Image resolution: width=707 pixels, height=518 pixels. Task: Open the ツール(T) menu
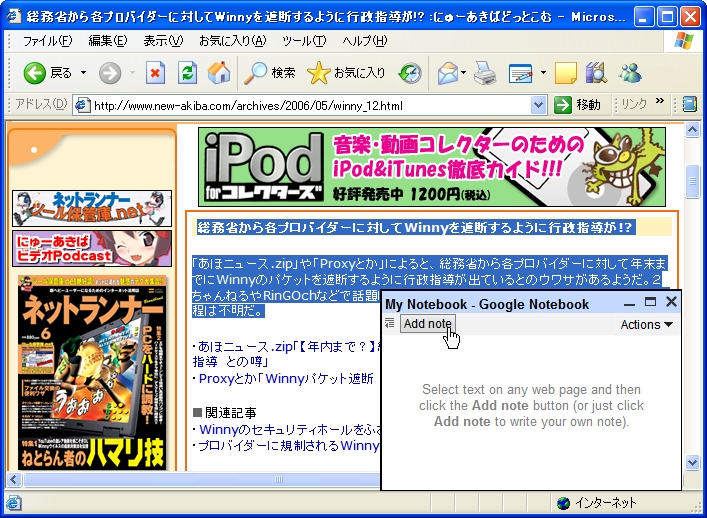[304, 41]
